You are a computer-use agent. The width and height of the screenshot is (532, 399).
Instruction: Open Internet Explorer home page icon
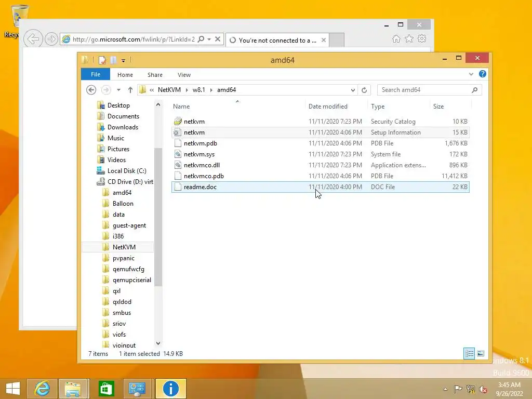(396, 38)
